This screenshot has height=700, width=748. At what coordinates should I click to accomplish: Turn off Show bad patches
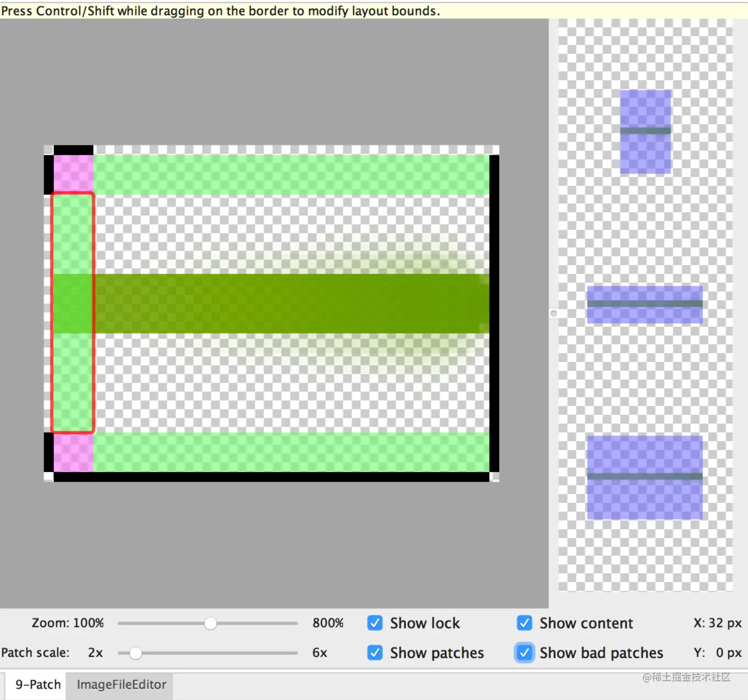(x=524, y=653)
